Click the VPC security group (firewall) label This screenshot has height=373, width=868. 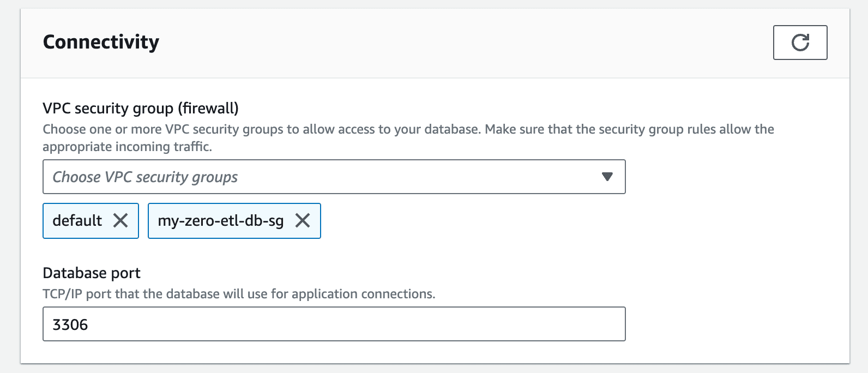[141, 108]
